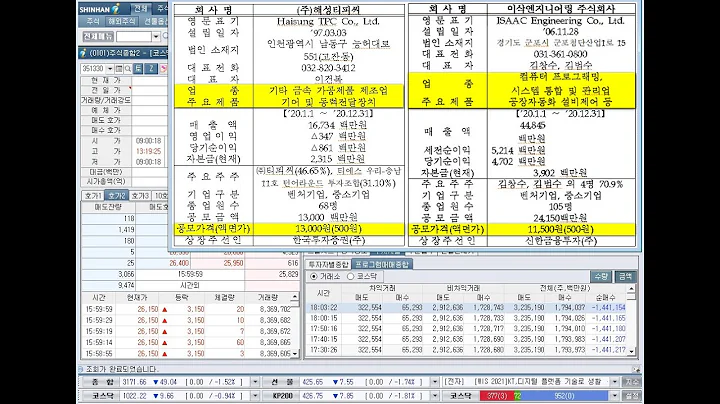Click the search icon next to 전체메뉴 box
This screenshot has height=404, width=720.
(165, 36)
